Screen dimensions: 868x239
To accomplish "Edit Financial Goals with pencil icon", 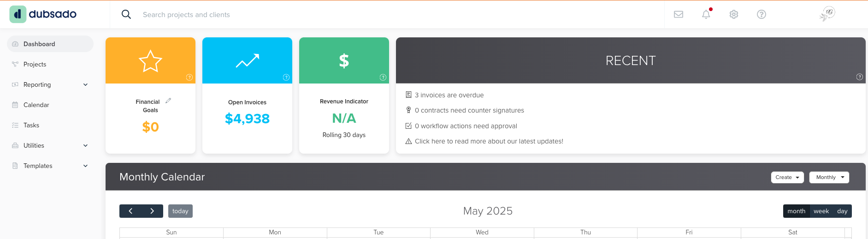I will pyautogui.click(x=168, y=101).
